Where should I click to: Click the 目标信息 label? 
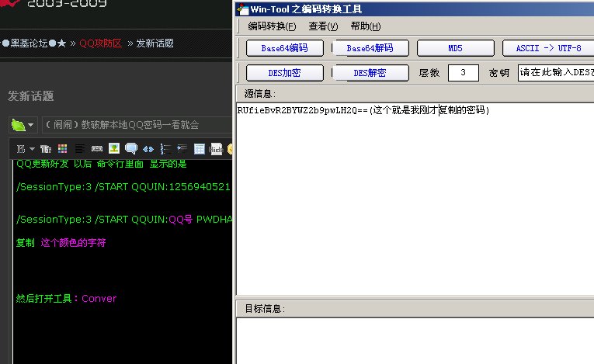click(x=265, y=309)
